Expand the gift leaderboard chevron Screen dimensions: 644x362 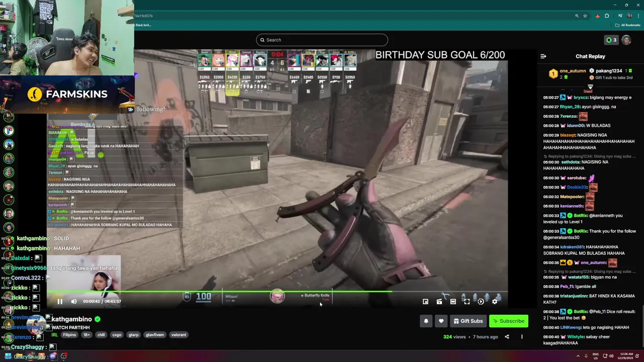pyautogui.click(x=590, y=87)
